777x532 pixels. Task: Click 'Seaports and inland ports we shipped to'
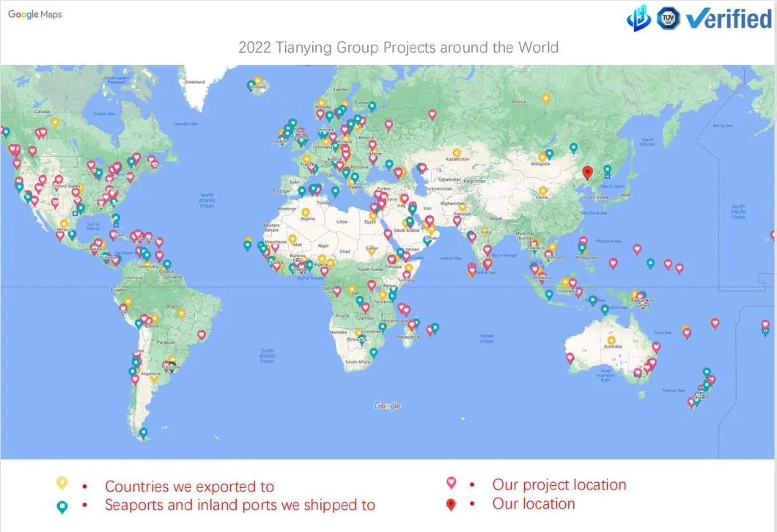click(x=240, y=505)
